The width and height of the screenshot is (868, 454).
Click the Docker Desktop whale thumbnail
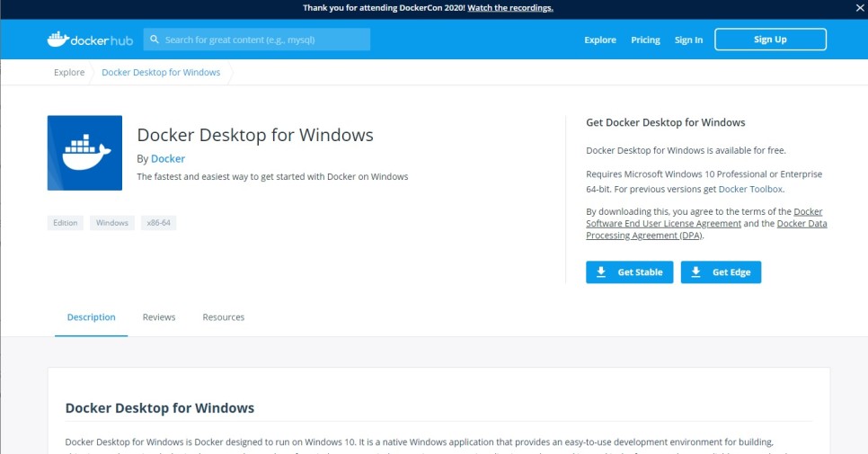84,153
